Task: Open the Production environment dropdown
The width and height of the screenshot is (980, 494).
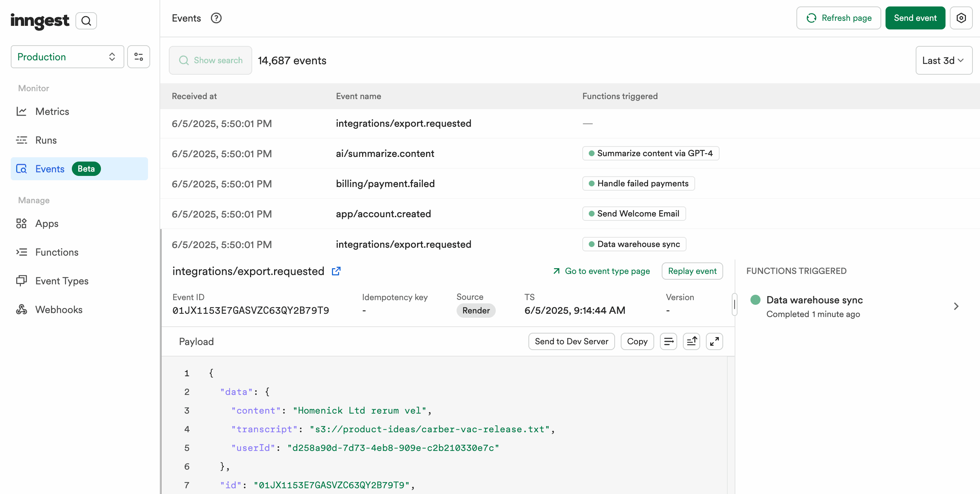Action: click(x=67, y=57)
